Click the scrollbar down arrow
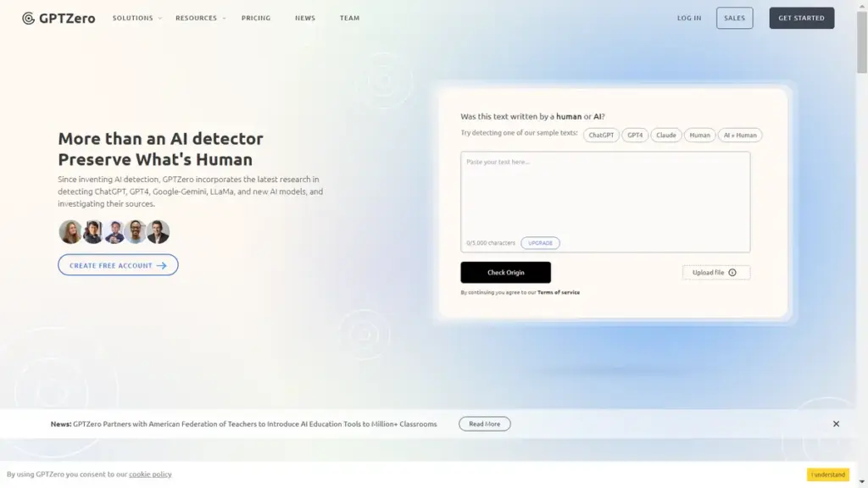The width and height of the screenshot is (868, 488). point(862,482)
